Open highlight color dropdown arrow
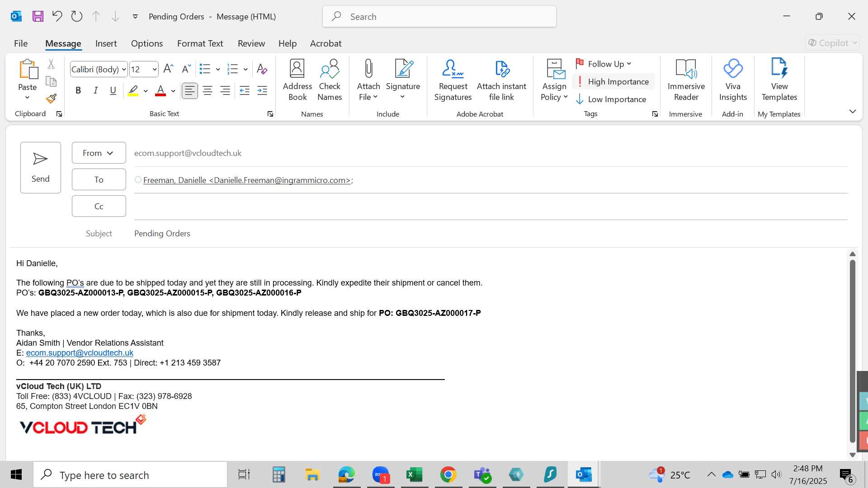Screen dimensions: 868x488 tap(146, 91)
